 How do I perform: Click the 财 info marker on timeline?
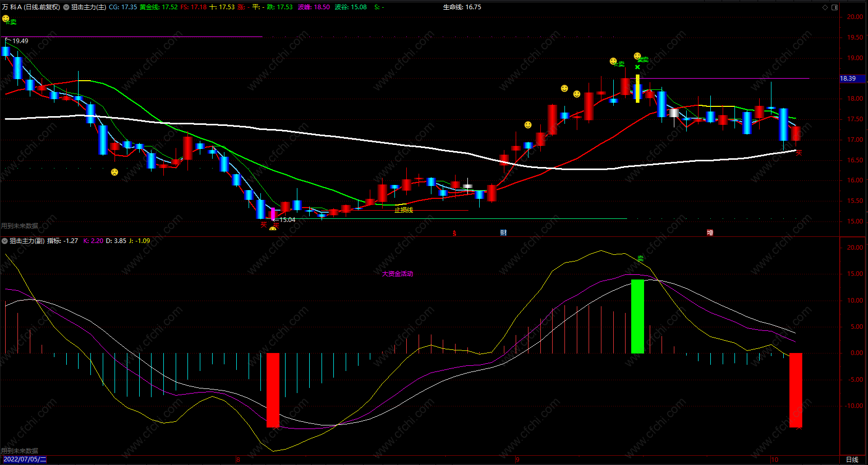tap(503, 233)
